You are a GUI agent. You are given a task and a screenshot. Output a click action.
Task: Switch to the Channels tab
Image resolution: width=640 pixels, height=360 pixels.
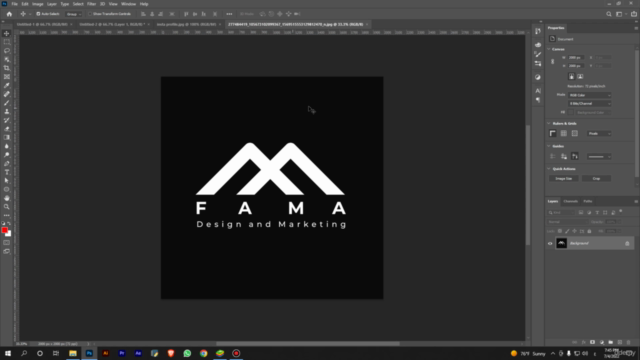click(570, 201)
